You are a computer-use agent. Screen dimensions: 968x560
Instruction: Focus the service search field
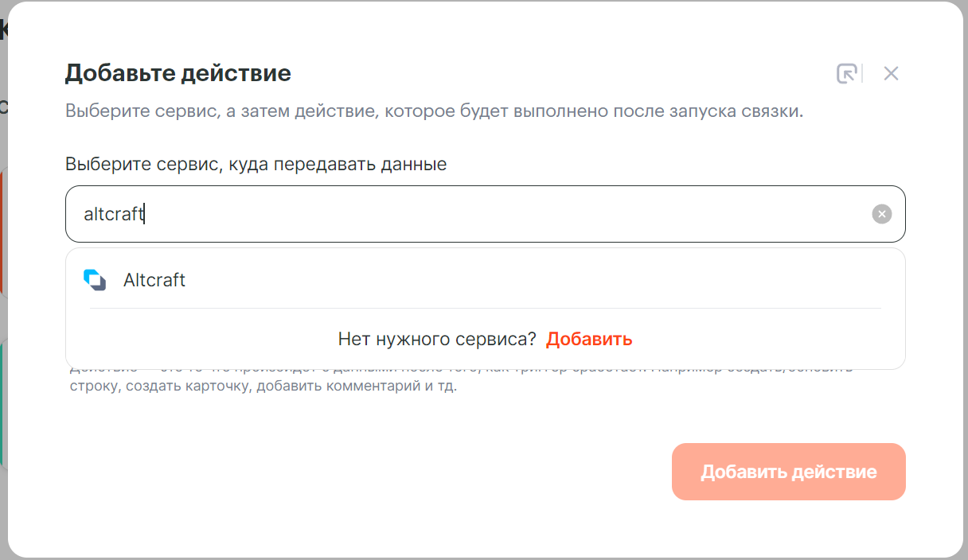pos(486,214)
